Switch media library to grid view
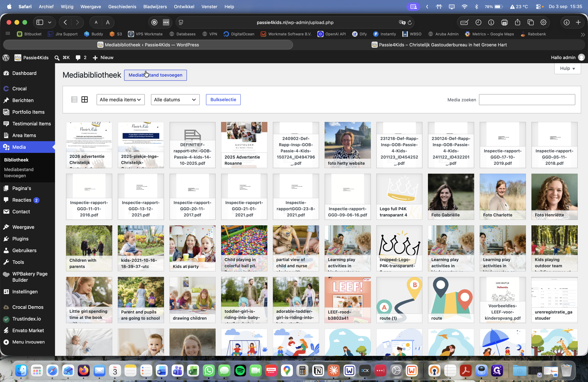This screenshot has height=382, width=588. (84, 99)
